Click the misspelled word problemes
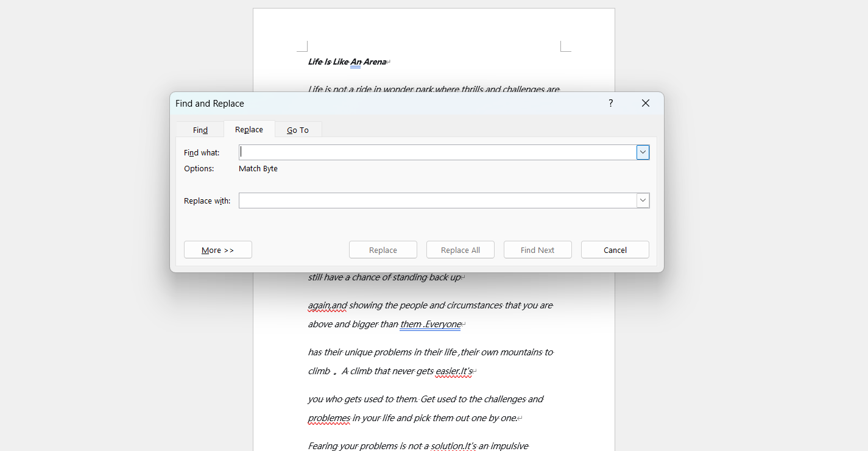Screen dimensions: 868x451 [x=329, y=418]
